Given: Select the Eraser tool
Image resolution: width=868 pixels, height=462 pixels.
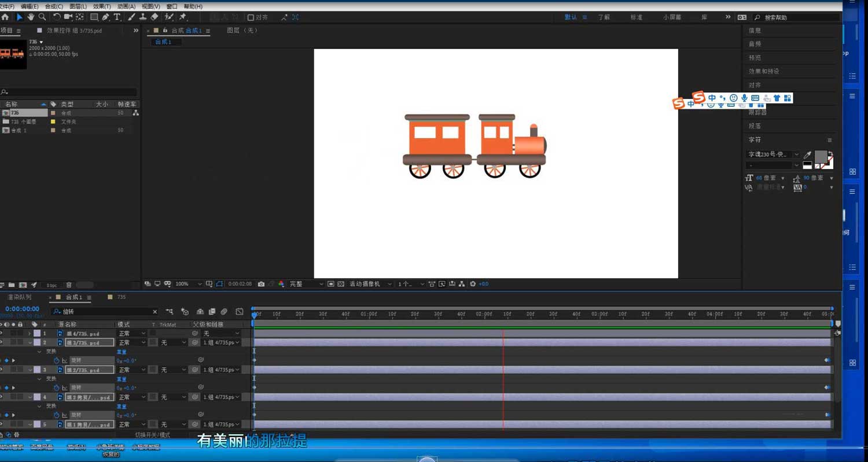Looking at the screenshot, I should point(154,17).
